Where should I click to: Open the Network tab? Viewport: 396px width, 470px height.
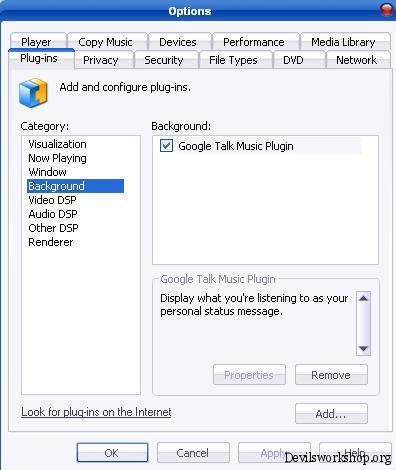coord(357,60)
